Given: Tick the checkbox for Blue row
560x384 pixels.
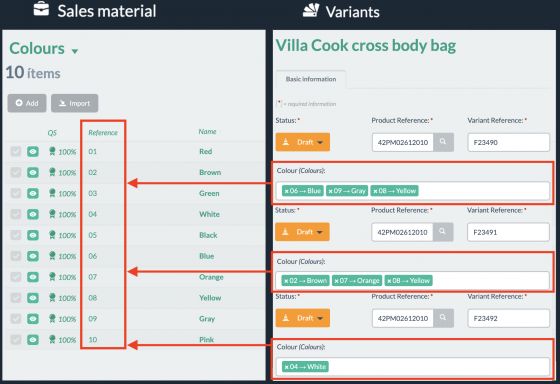Looking at the screenshot, I should [x=15, y=256].
